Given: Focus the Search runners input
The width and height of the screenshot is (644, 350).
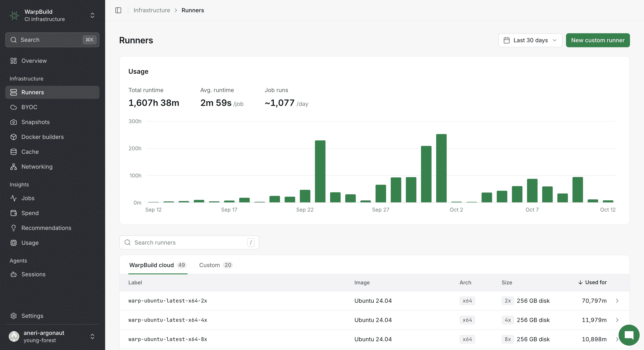Looking at the screenshot, I should pos(189,242).
